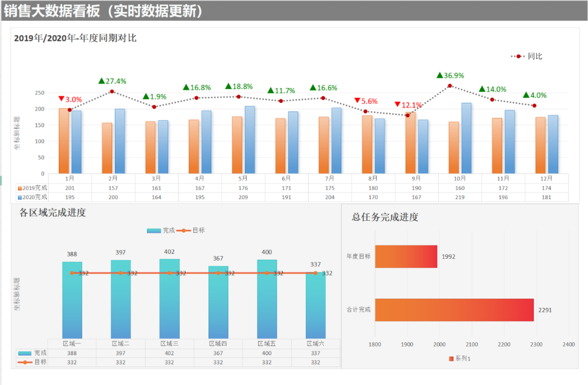
Task: Click the green up-triangle beside 27.4%
Action: 102,81
